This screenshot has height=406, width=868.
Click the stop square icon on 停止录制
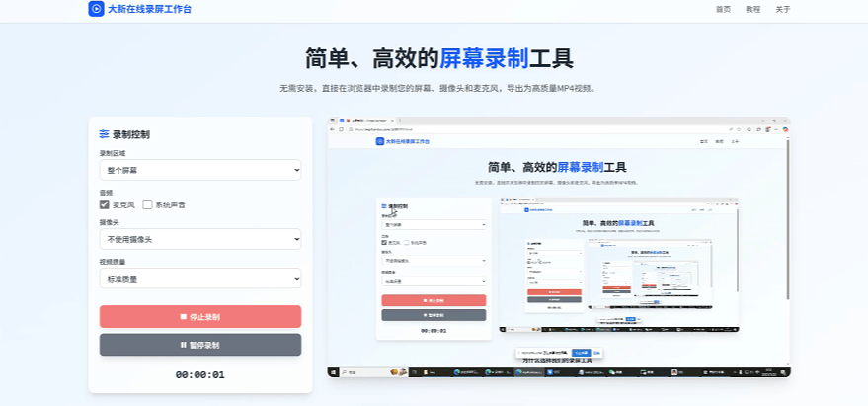point(183,317)
